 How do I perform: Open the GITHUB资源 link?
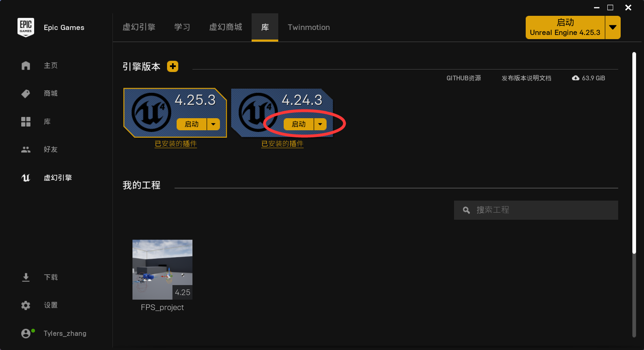464,78
